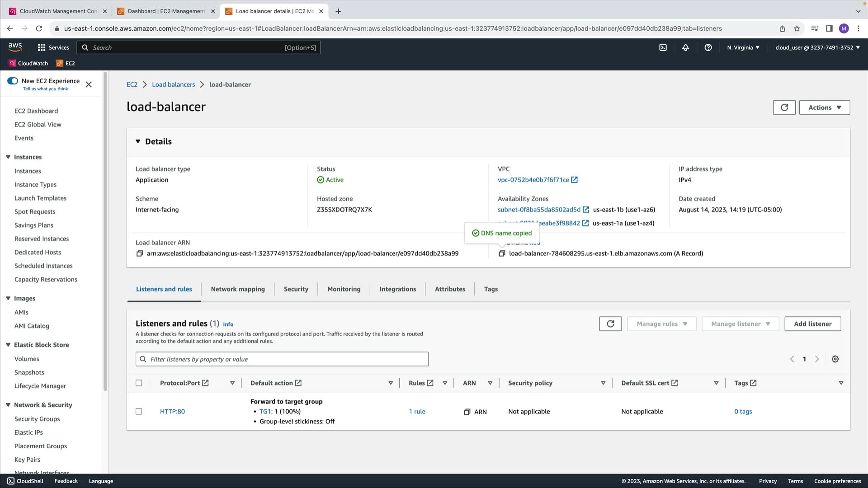Check the select-all listeners header checkbox

(139, 383)
